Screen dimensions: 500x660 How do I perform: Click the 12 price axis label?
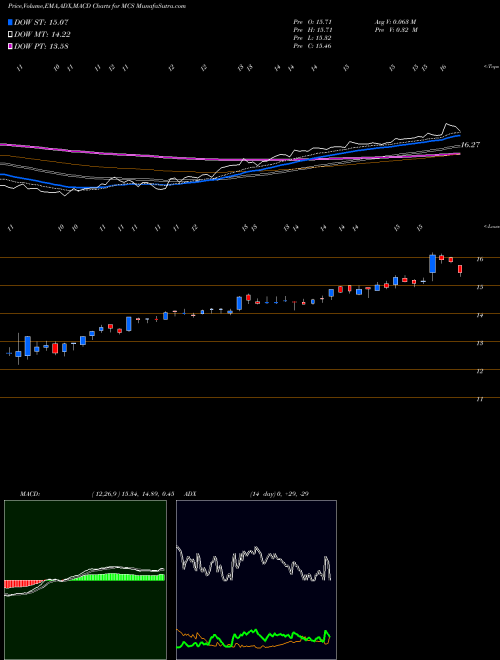pyautogui.click(x=480, y=371)
